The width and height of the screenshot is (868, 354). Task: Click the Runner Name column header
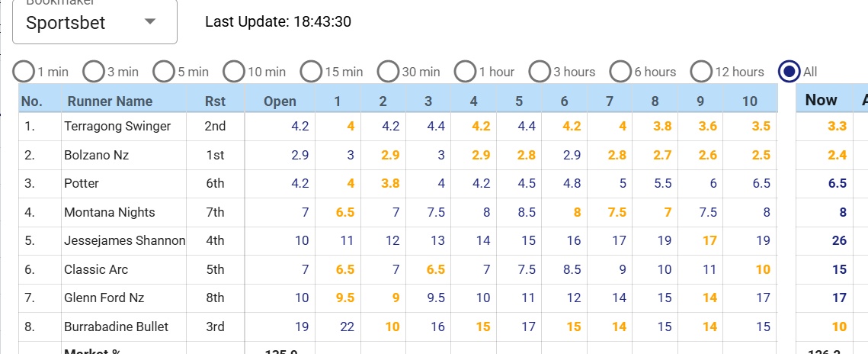click(110, 101)
